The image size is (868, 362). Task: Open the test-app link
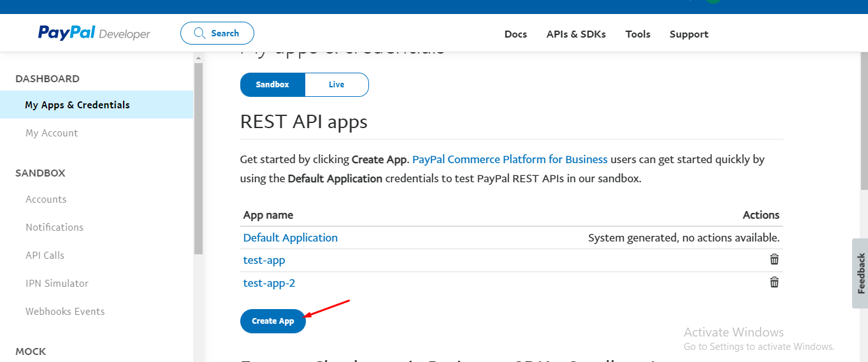pos(264,260)
